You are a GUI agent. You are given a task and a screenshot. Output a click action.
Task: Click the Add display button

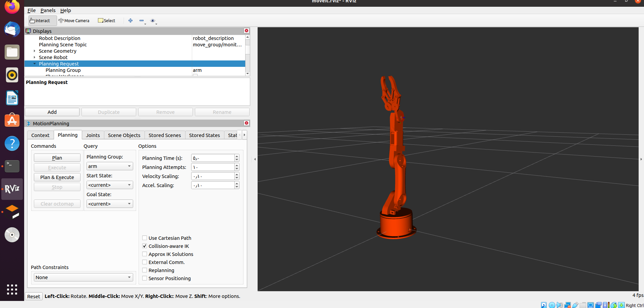point(52,112)
